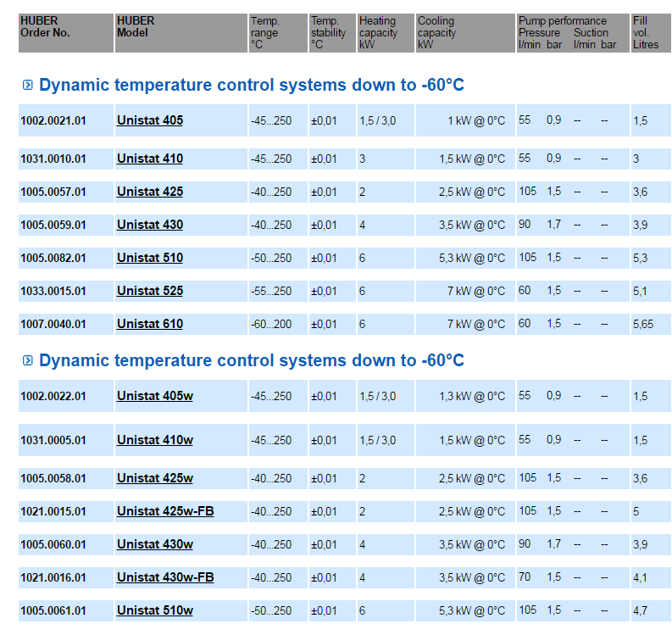The image size is (672, 635).
Task: Click Unistat 525 fill volume 5,1
Action: (x=641, y=291)
